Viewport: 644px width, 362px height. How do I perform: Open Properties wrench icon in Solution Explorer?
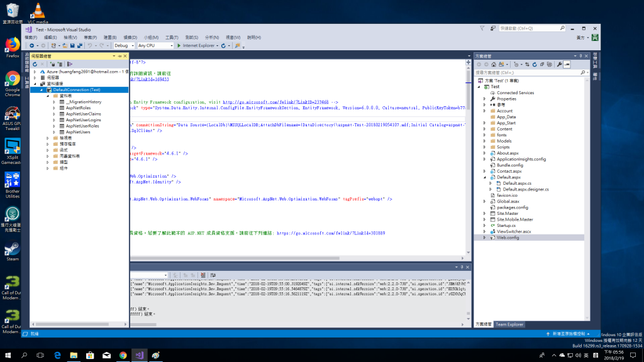click(559, 65)
